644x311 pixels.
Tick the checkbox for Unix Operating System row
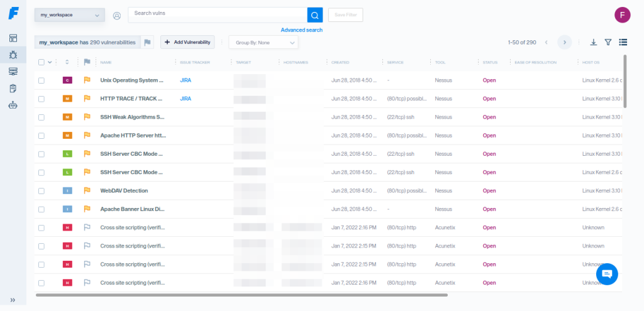coord(42,80)
